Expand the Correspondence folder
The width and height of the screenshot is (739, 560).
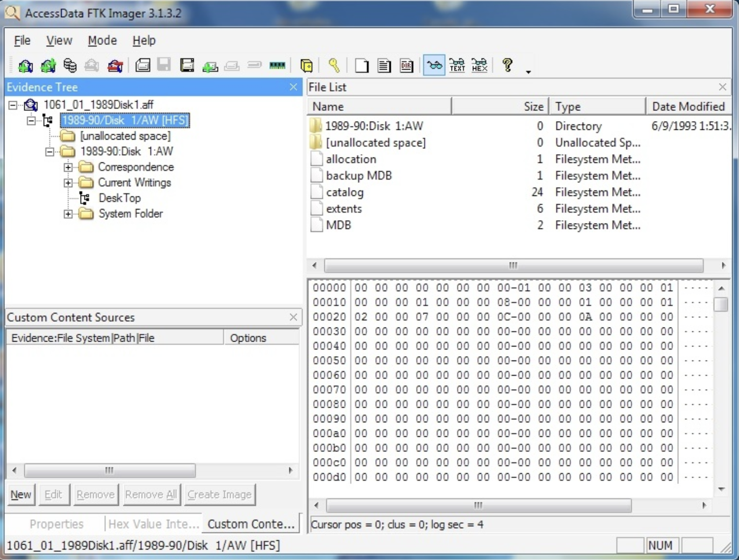pyautogui.click(x=68, y=167)
